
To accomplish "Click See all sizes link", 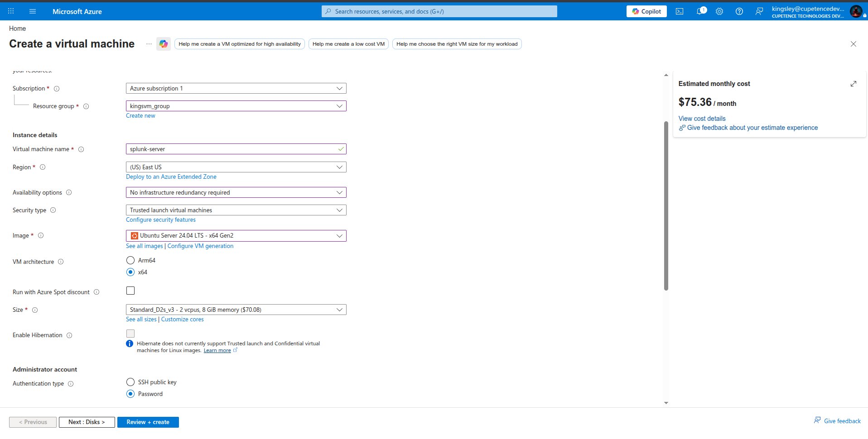I will pyautogui.click(x=141, y=320).
